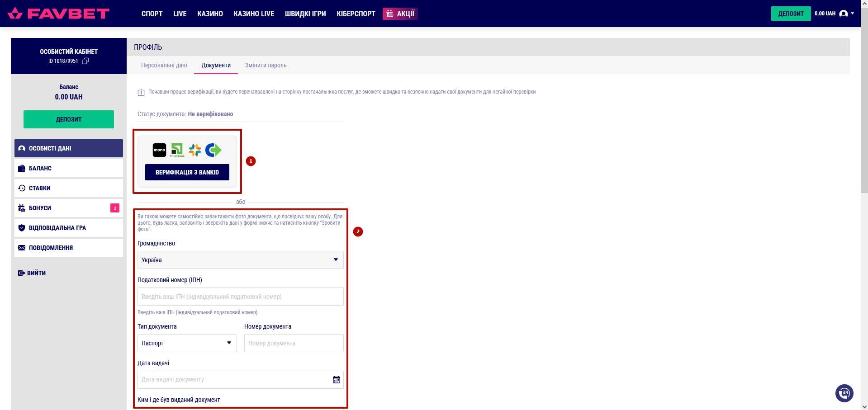Image resolution: width=868 pixels, height=410 pixels.
Task: Click the info icon beside the verification notice
Action: click(x=141, y=92)
